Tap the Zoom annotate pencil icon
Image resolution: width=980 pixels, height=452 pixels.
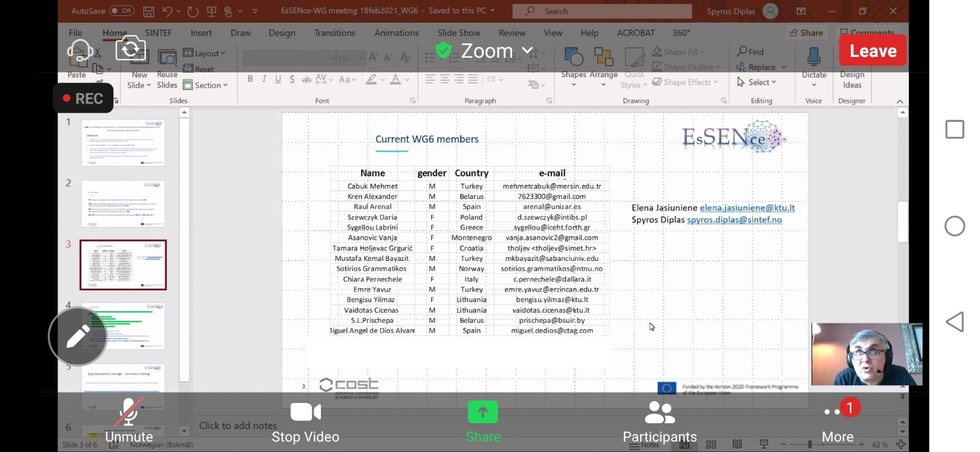[x=78, y=336]
